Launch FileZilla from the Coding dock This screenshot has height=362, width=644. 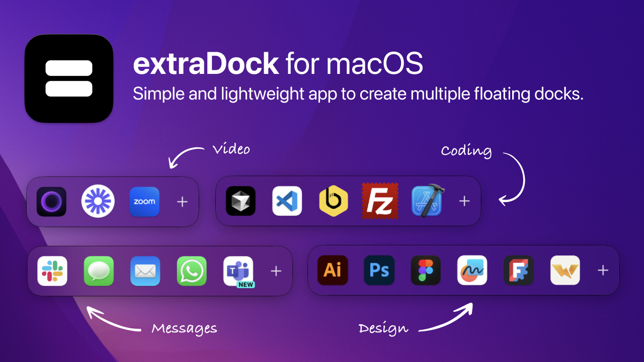click(380, 201)
